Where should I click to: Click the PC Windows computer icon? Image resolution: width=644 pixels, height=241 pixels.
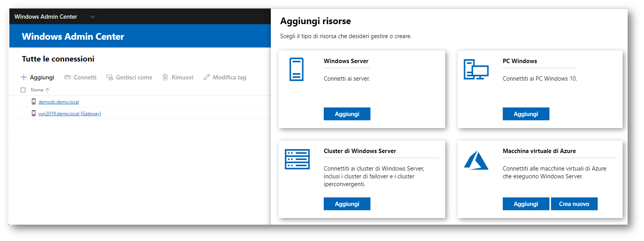coord(476,69)
